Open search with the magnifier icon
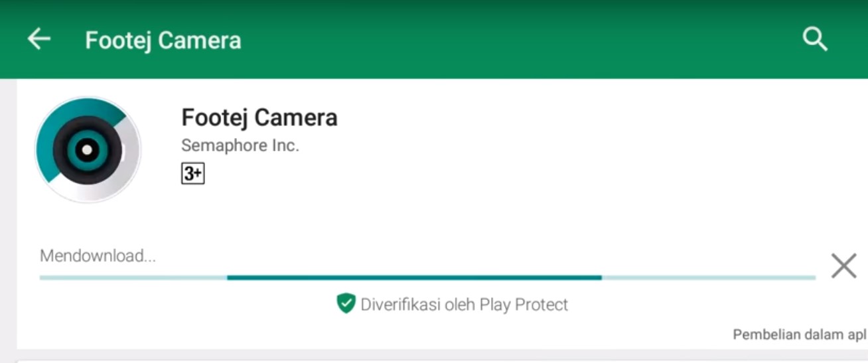The width and height of the screenshot is (868, 363). pyautogui.click(x=815, y=40)
